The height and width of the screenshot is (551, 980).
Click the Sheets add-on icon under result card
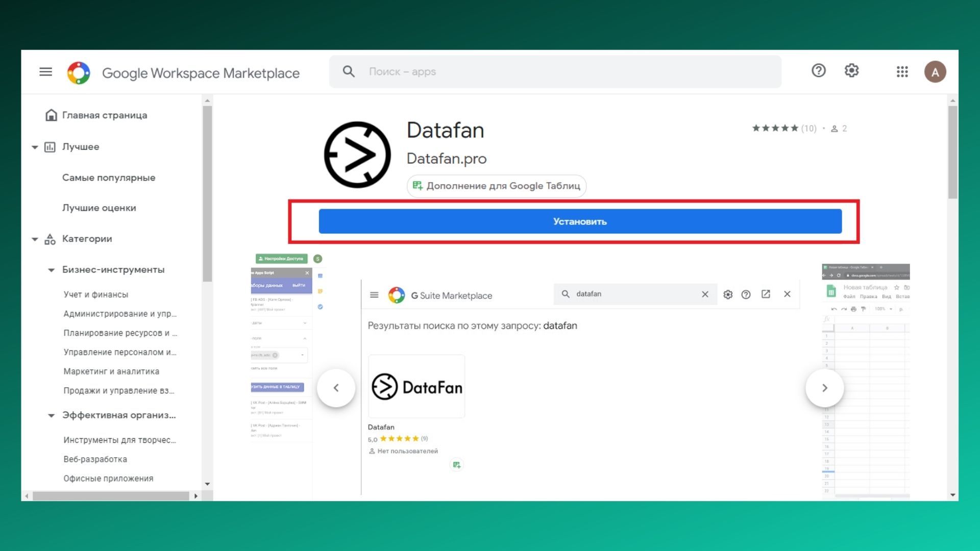tap(456, 465)
